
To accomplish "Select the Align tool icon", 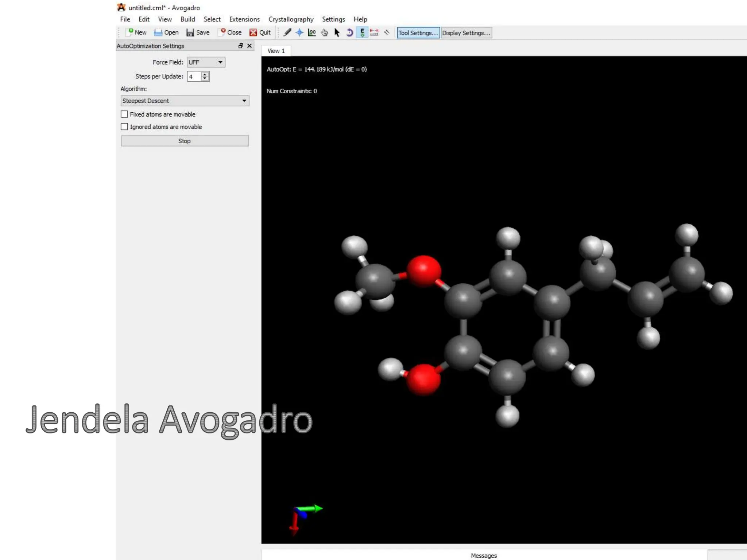I will click(x=387, y=33).
